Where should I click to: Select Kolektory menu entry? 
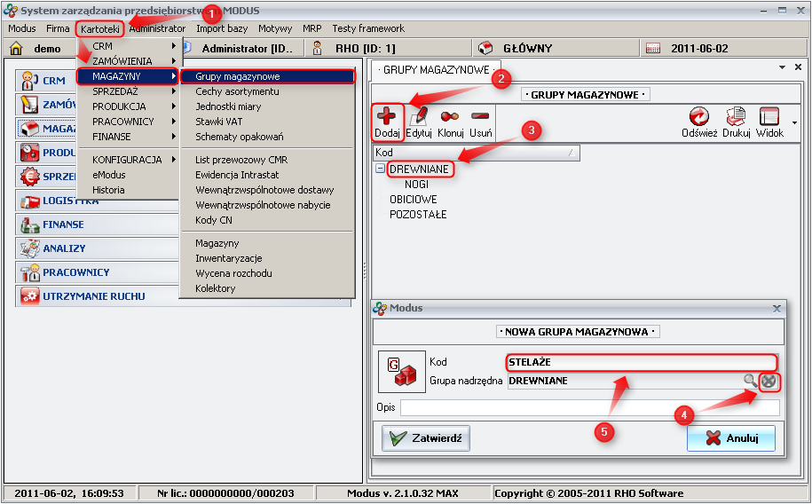(x=267, y=288)
